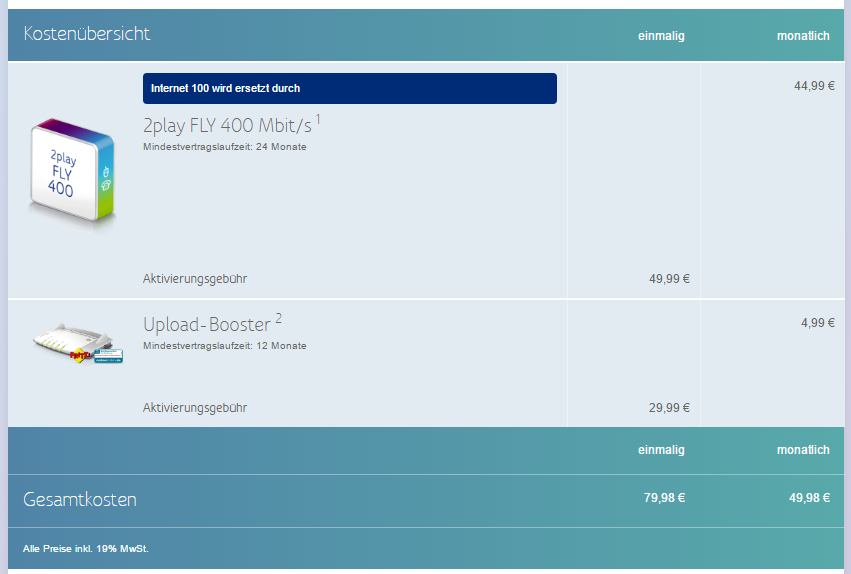851x574 pixels.
Task: Click the 49,99 € activation fee amount
Action: tap(669, 279)
